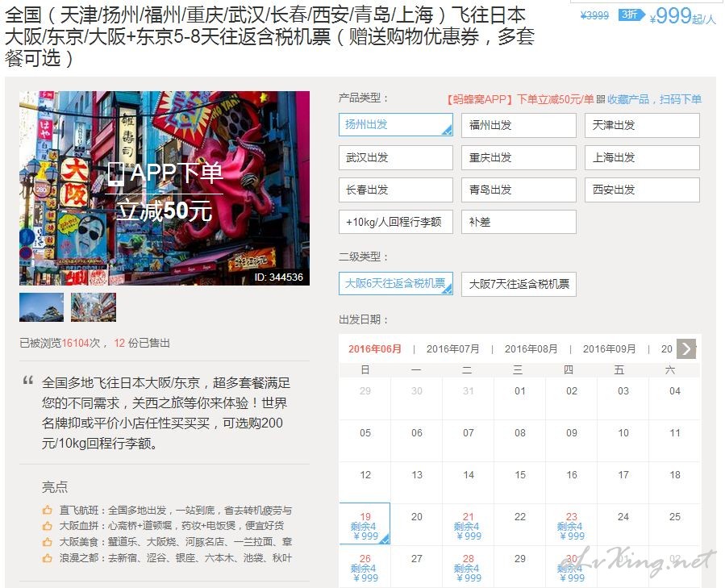
Task: Click the ¥999起/人 price
Action: (x=682, y=17)
